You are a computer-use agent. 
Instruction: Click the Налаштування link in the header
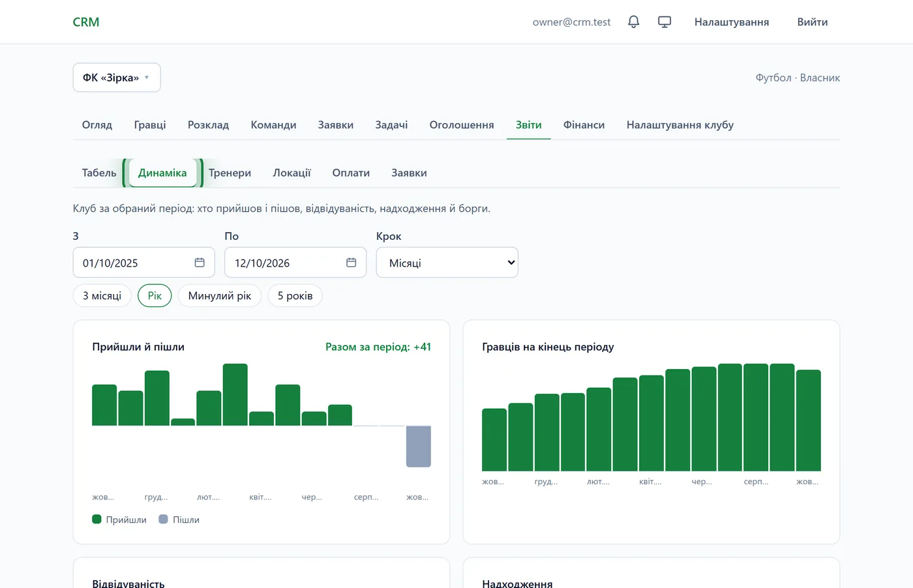click(x=732, y=22)
